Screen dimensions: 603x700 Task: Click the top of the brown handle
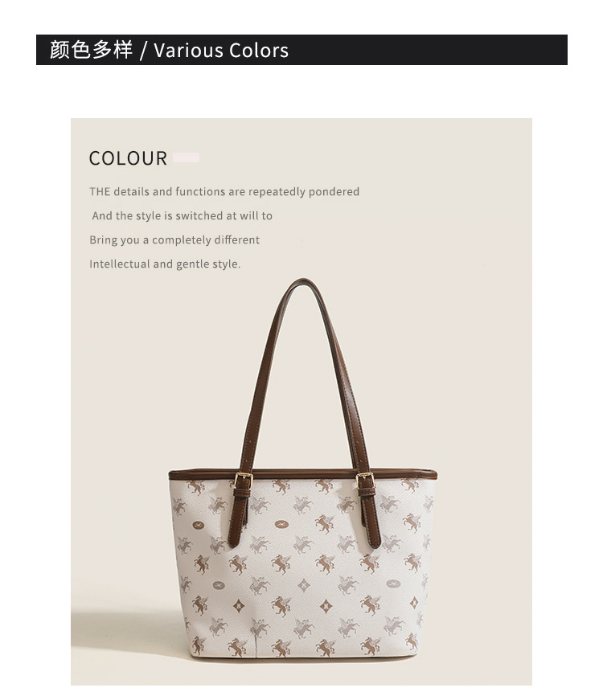click(x=303, y=283)
